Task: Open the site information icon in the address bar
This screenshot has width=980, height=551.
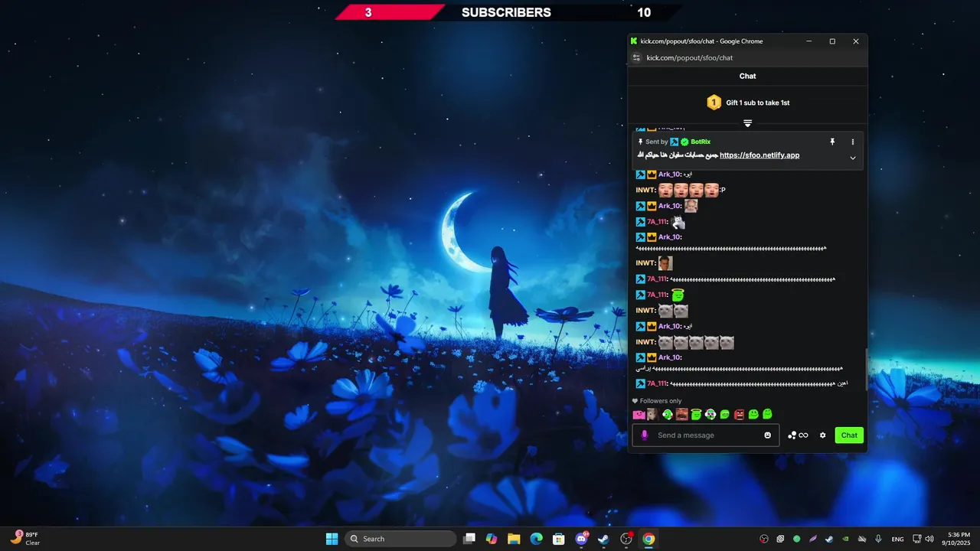Action: [636, 57]
